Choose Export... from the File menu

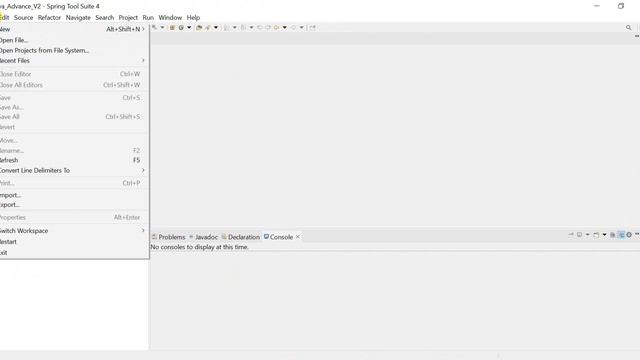click(73, 205)
